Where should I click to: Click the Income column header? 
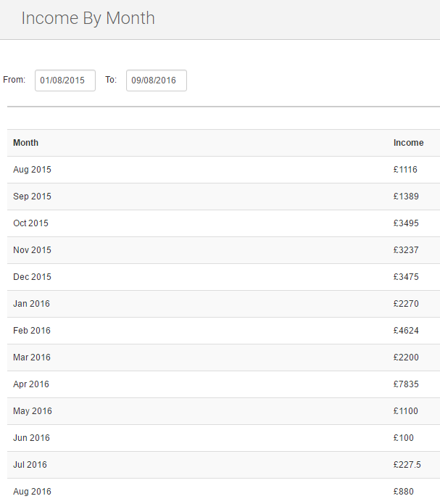point(408,143)
